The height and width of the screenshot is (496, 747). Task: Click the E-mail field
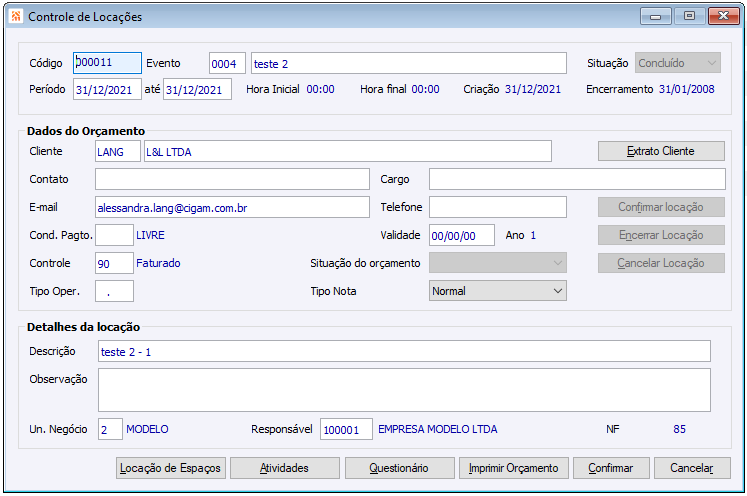tap(232, 207)
